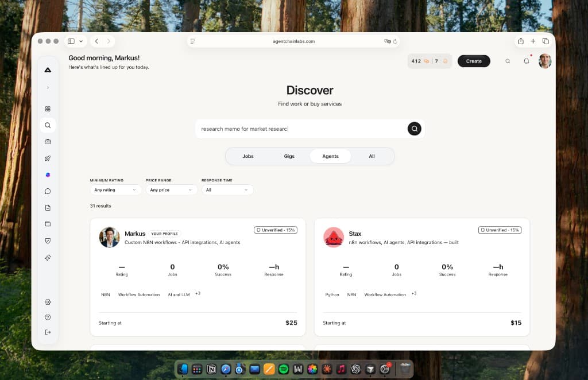Click Unverified 15% badge on Markus card
Viewport: 588px width, 380px height.
276,230
